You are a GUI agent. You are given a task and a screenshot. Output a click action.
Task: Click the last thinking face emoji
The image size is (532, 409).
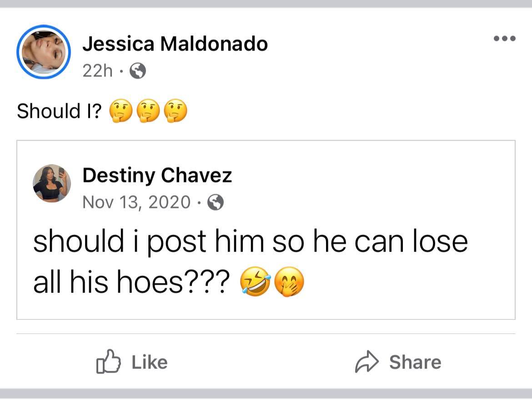click(175, 111)
